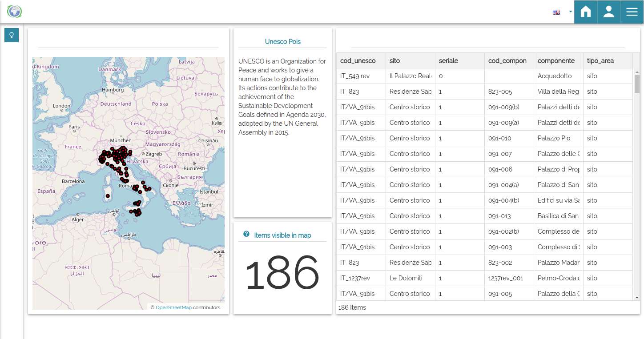Click the scrollbar up arrow in table
The height and width of the screenshot is (339, 644).
[x=637, y=72]
